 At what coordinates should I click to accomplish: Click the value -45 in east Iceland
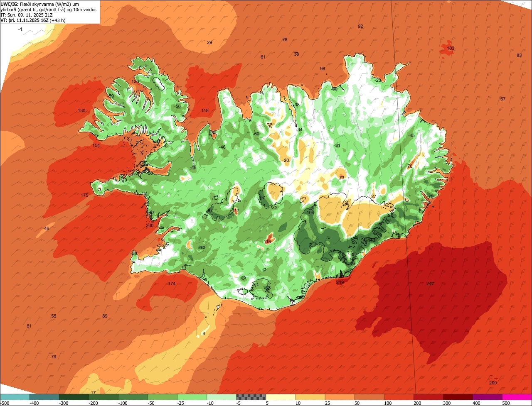(411, 135)
